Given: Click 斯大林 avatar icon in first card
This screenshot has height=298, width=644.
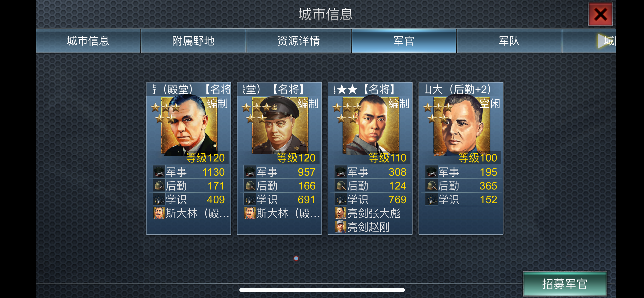Looking at the screenshot, I should (159, 213).
